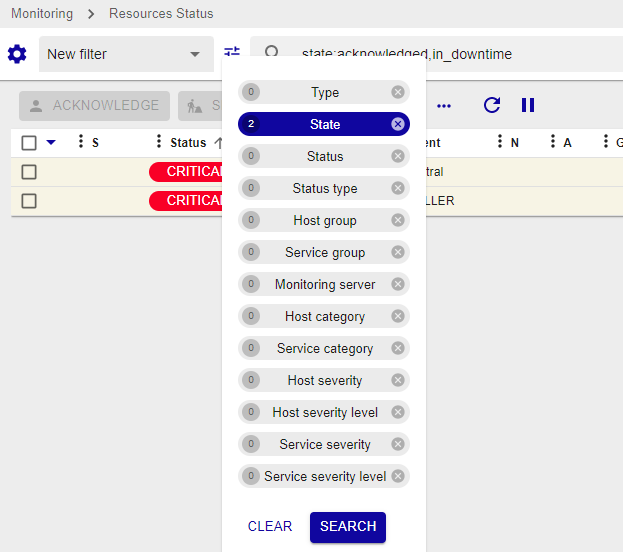Click the search query input field
The image size is (623, 552).
pos(450,54)
